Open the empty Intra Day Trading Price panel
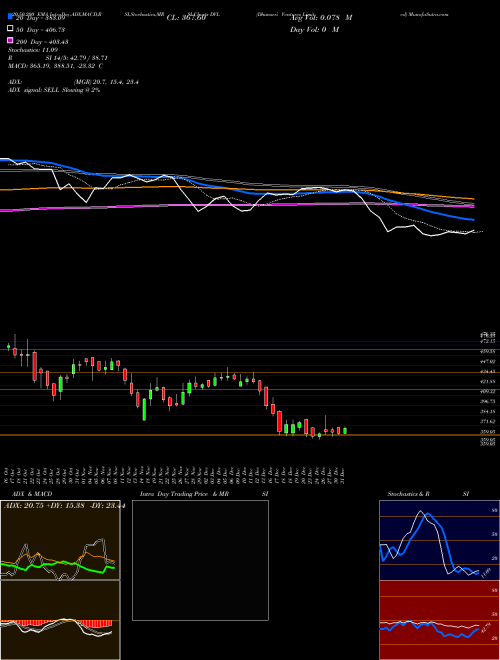 (200, 560)
